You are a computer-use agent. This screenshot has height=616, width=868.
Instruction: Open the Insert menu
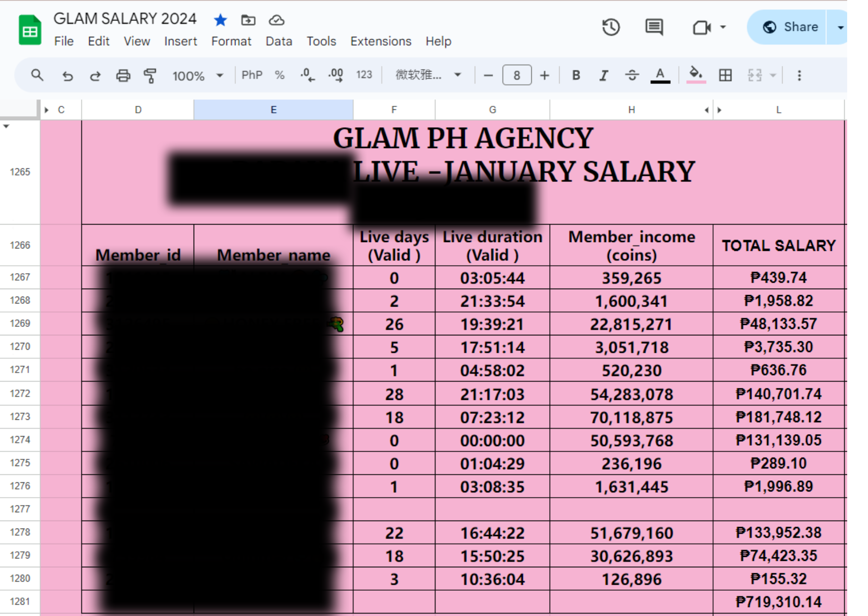180,41
